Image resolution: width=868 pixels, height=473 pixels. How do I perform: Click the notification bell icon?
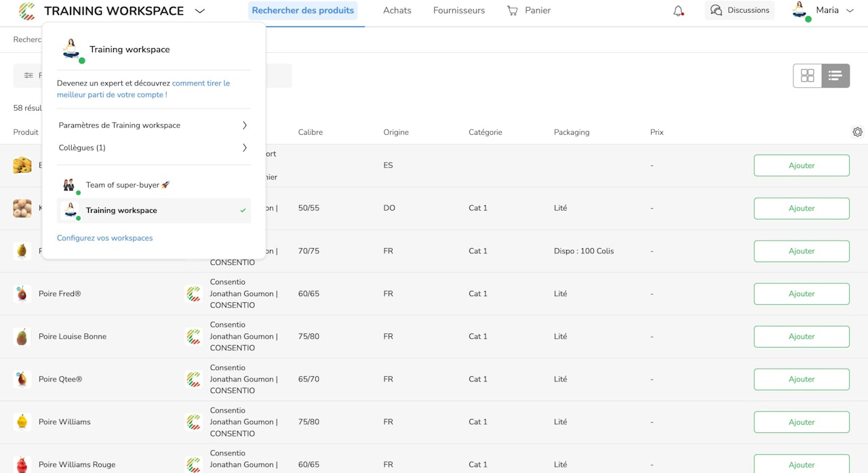click(x=678, y=11)
